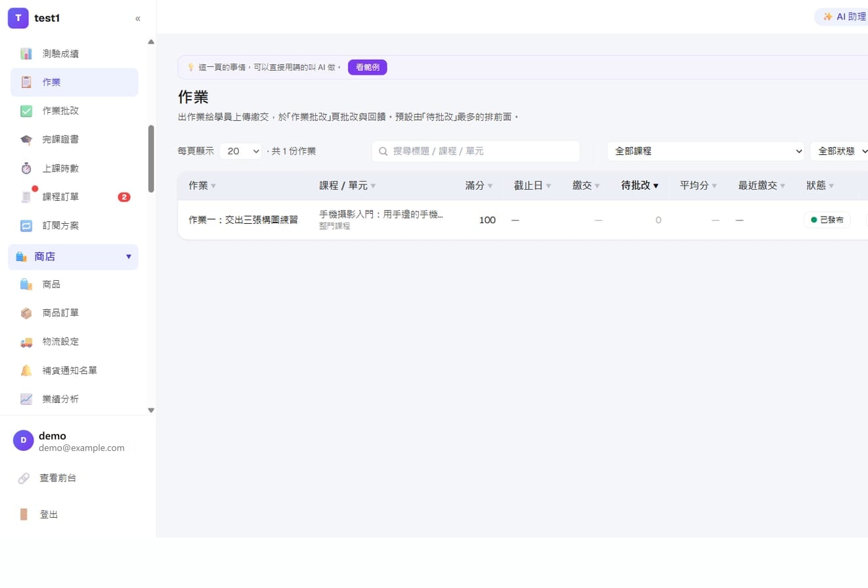Click the 課程訂單 receipt icon

(26, 197)
